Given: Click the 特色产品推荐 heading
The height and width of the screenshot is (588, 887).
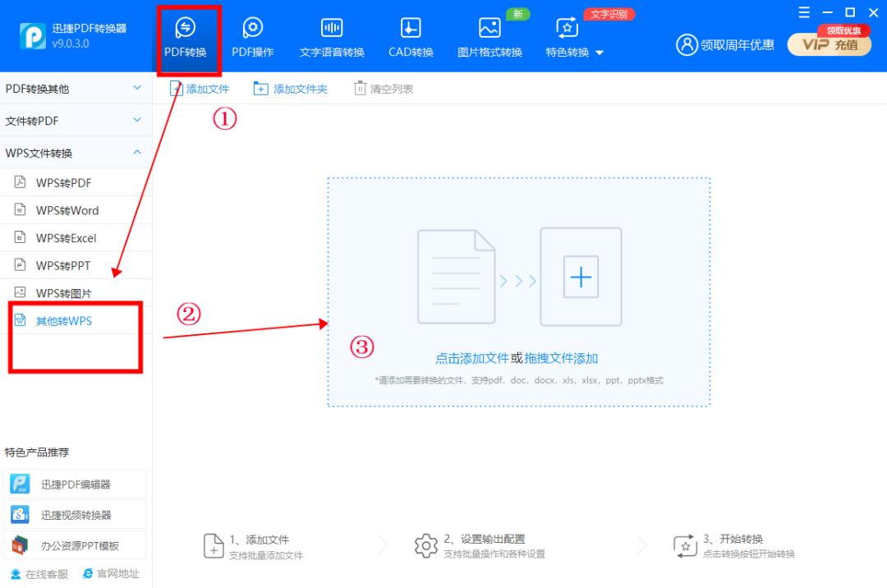Looking at the screenshot, I should coord(37,452).
